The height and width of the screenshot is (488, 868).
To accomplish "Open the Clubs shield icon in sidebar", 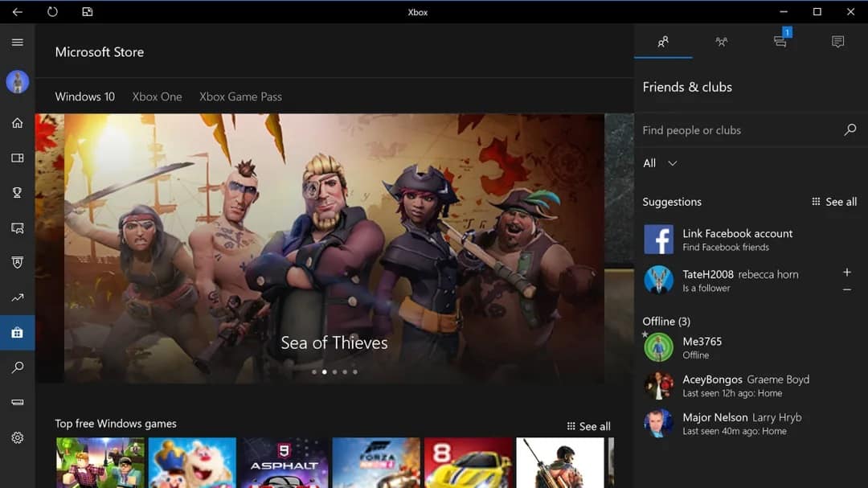I will click(x=17, y=263).
